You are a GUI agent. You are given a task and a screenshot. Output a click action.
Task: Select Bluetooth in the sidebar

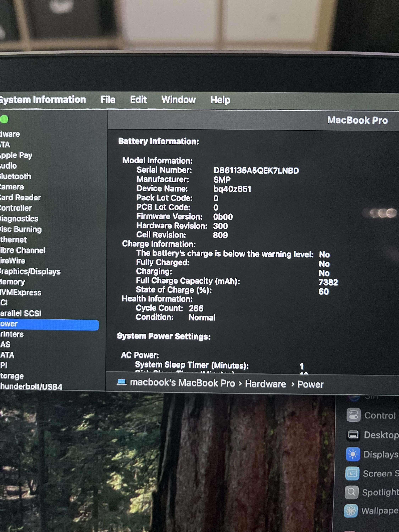[15, 176]
